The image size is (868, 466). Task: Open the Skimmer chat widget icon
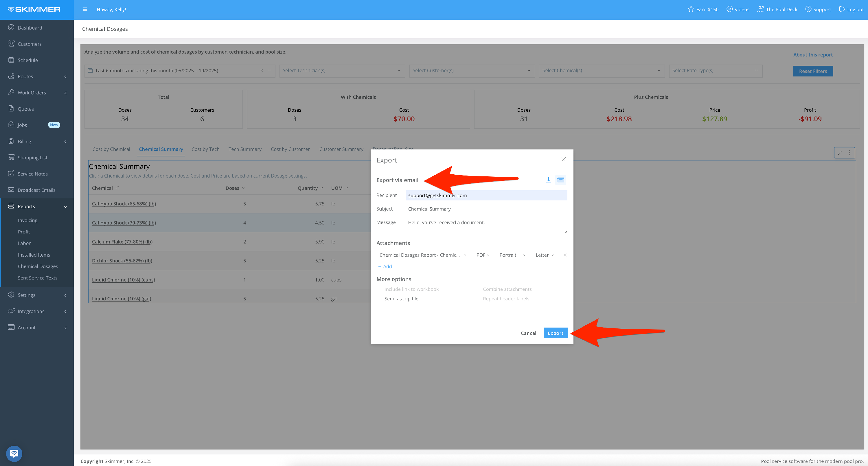[14, 454]
